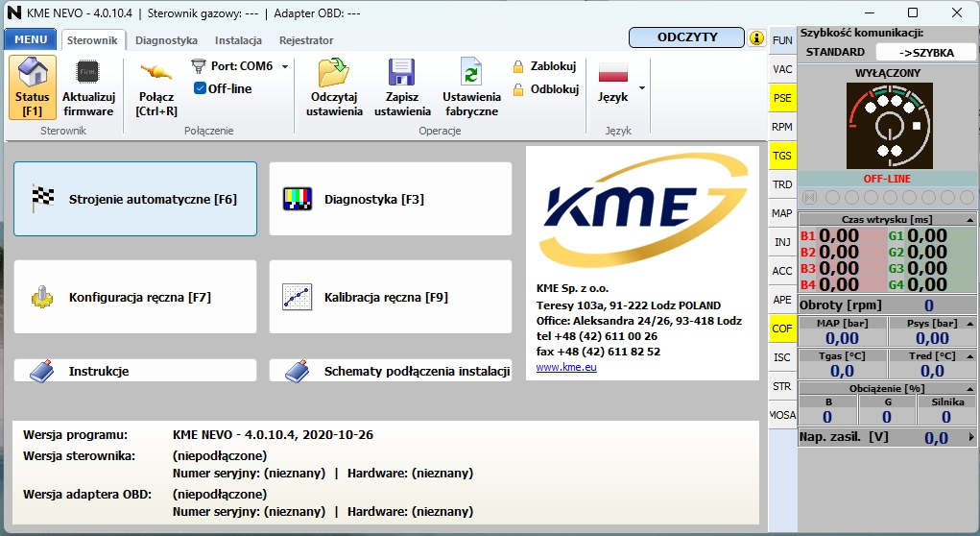
Task: Click the yellow info icon beside ODCZYTY
Action: pyautogui.click(x=756, y=38)
